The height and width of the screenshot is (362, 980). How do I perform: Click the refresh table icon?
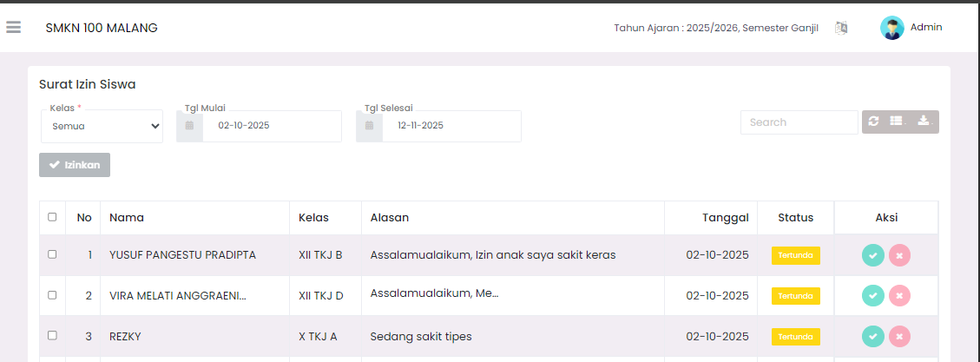873,122
